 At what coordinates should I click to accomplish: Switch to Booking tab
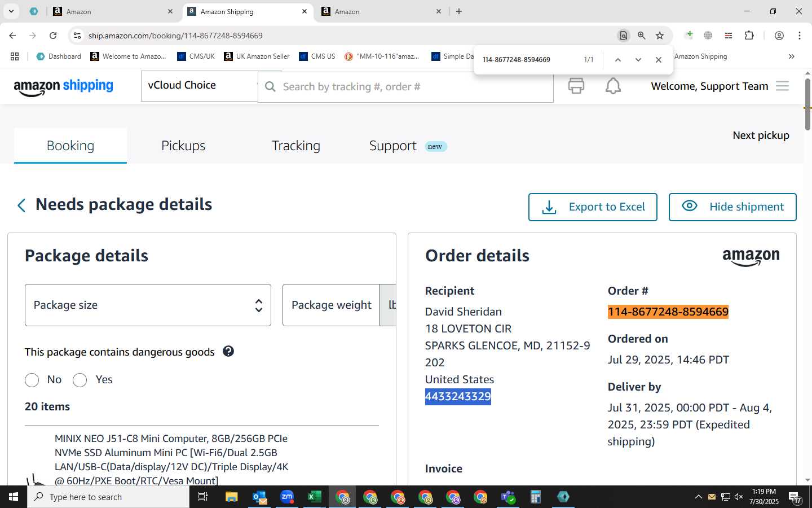pyautogui.click(x=70, y=146)
